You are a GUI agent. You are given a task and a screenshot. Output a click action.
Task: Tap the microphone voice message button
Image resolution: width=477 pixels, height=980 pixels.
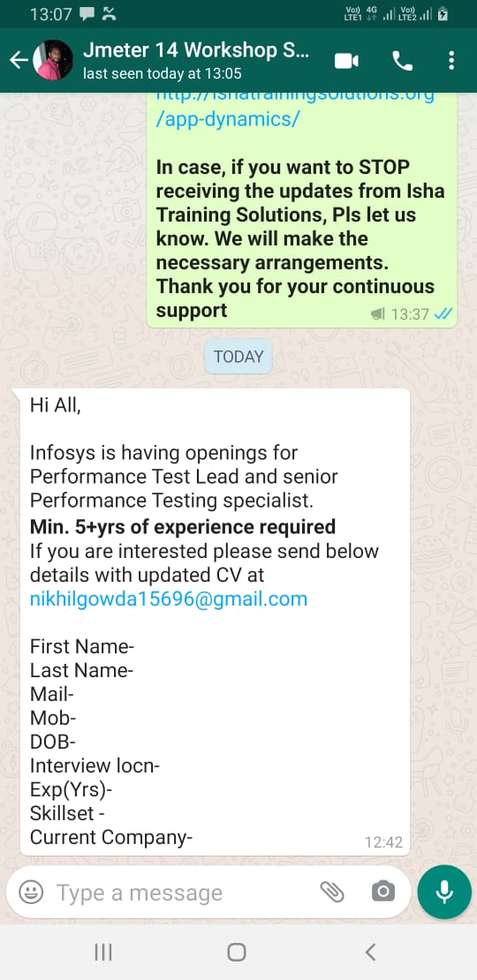444,892
